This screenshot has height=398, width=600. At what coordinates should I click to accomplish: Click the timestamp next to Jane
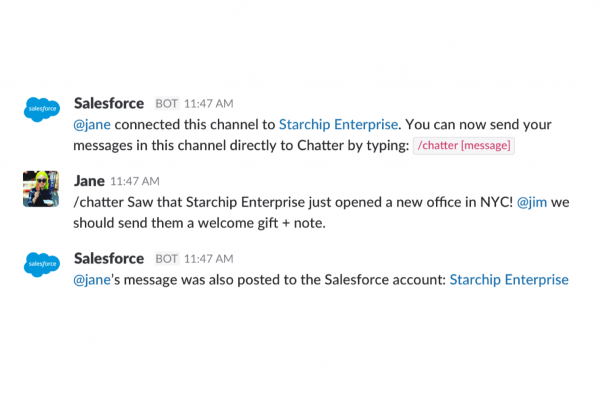pos(135,181)
